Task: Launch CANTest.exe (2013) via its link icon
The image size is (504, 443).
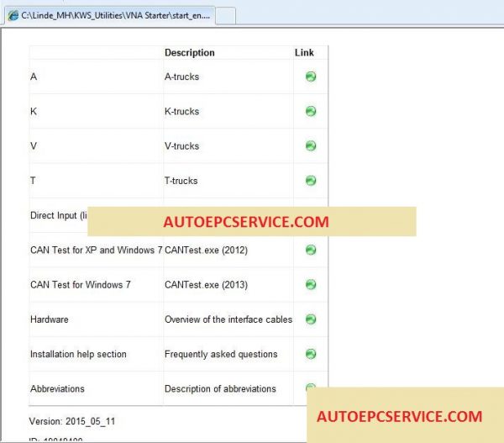Action: [311, 284]
